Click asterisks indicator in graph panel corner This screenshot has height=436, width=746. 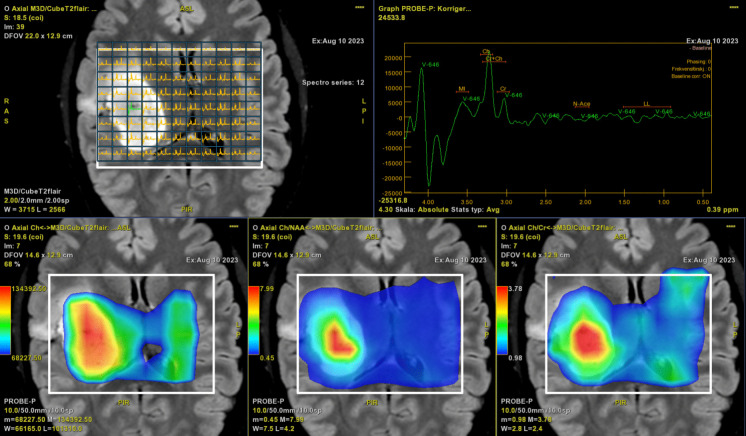733,8
